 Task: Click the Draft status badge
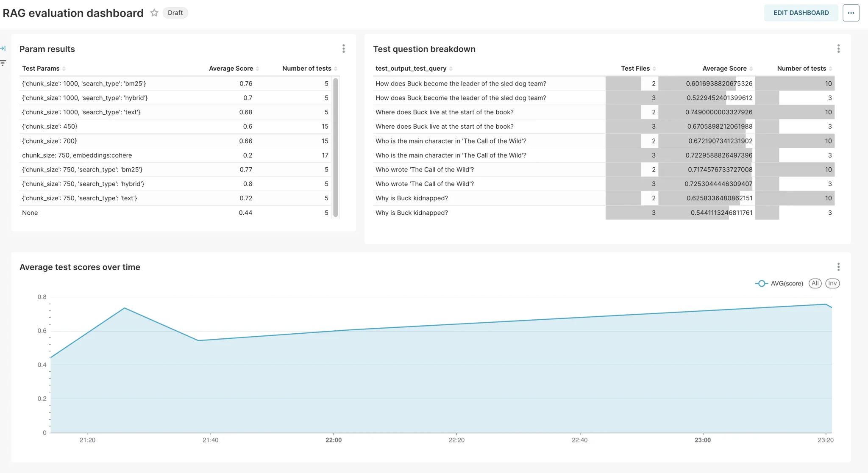(x=175, y=13)
